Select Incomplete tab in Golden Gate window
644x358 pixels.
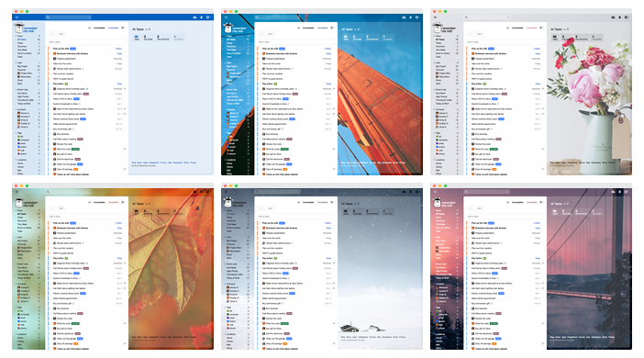click(x=308, y=28)
